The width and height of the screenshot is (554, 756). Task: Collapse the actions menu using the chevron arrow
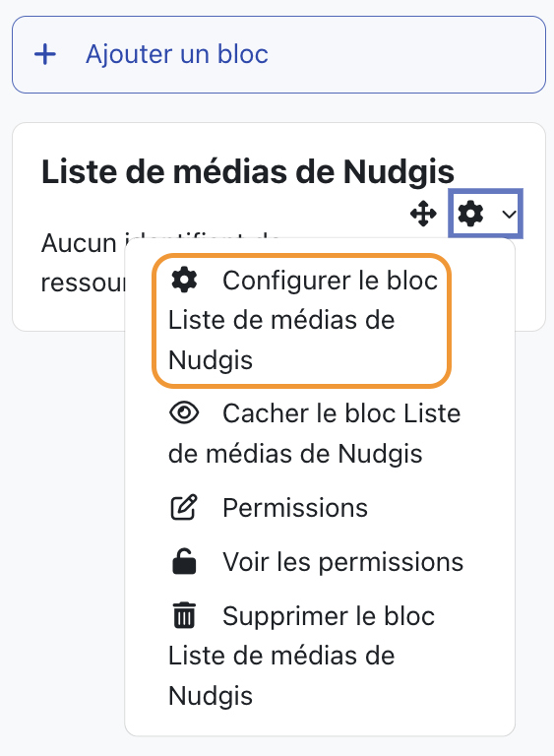(509, 214)
